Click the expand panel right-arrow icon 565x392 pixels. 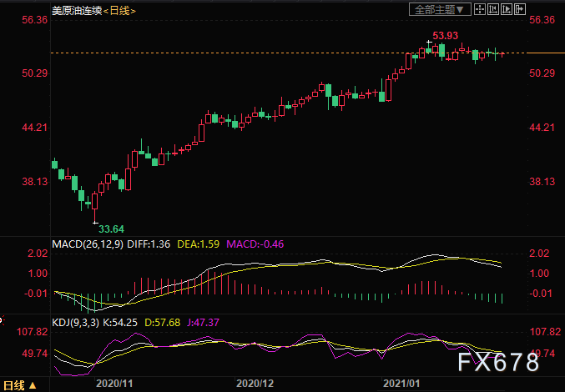tap(520, 9)
